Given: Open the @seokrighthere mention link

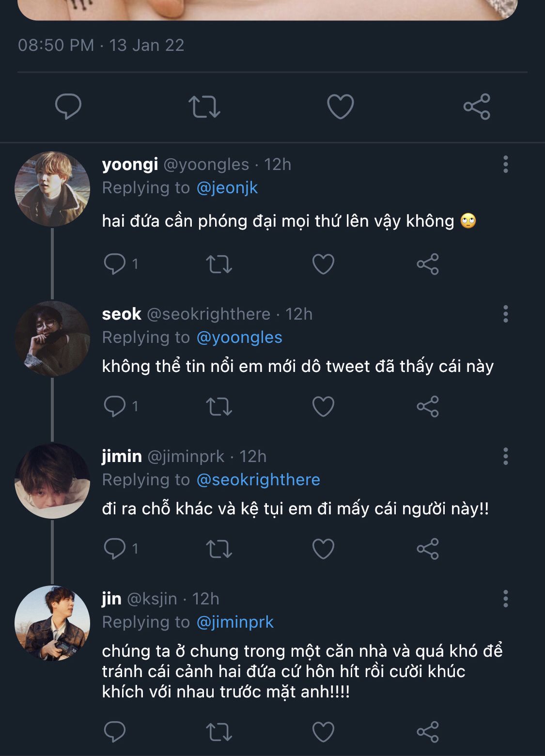Looking at the screenshot, I should (258, 480).
